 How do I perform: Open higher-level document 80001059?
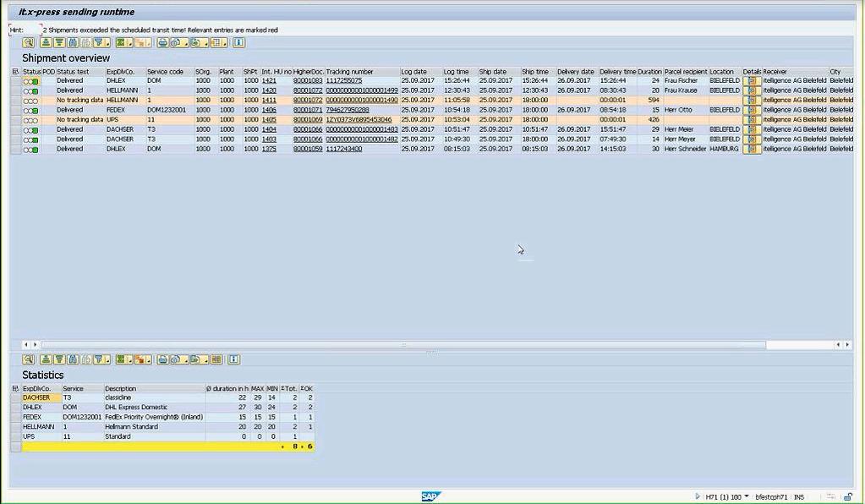(308, 149)
